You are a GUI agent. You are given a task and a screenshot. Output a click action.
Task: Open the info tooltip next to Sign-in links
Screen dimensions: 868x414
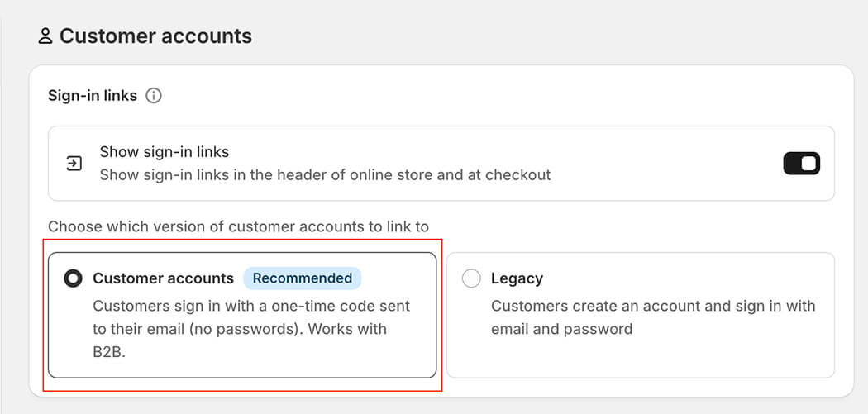click(153, 96)
